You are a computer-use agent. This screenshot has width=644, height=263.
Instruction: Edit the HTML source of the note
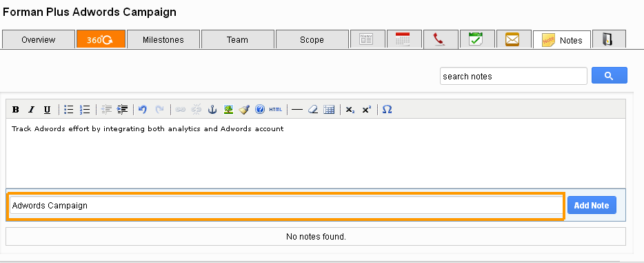[276, 109]
